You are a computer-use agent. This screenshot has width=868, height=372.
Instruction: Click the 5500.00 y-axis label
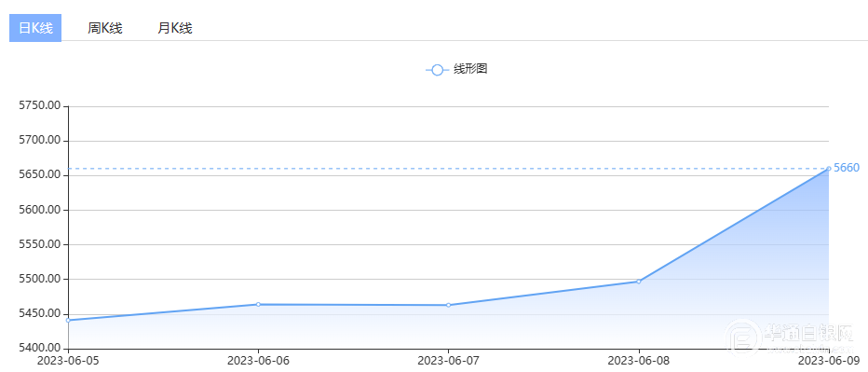tap(39, 279)
